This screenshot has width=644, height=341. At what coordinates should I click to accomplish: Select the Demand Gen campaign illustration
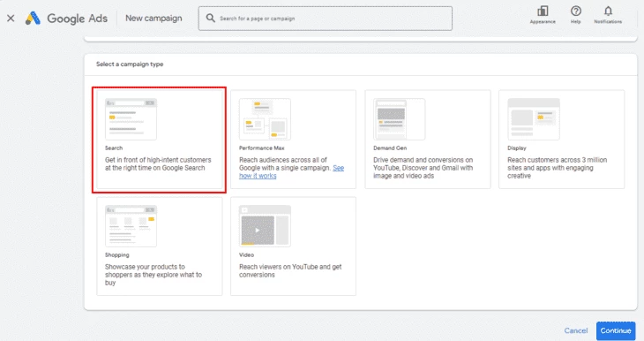400,119
